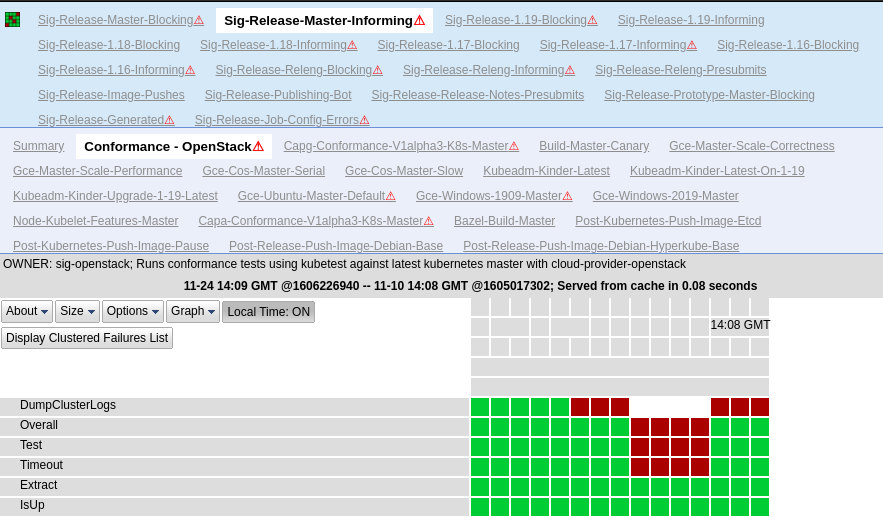This screenshot has width=883, height=517.
Task: Click the IsUp test row name
Action: click(32, 505)
